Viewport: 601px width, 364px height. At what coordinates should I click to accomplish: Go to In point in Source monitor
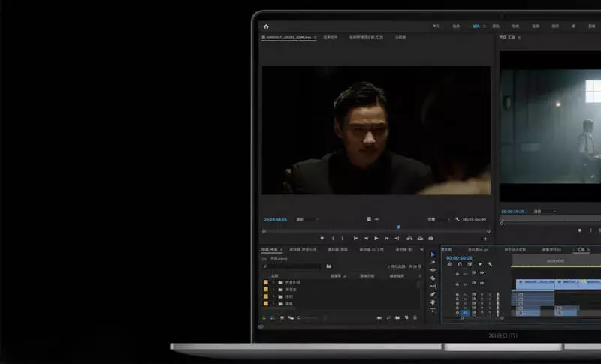tap(355, 239)
